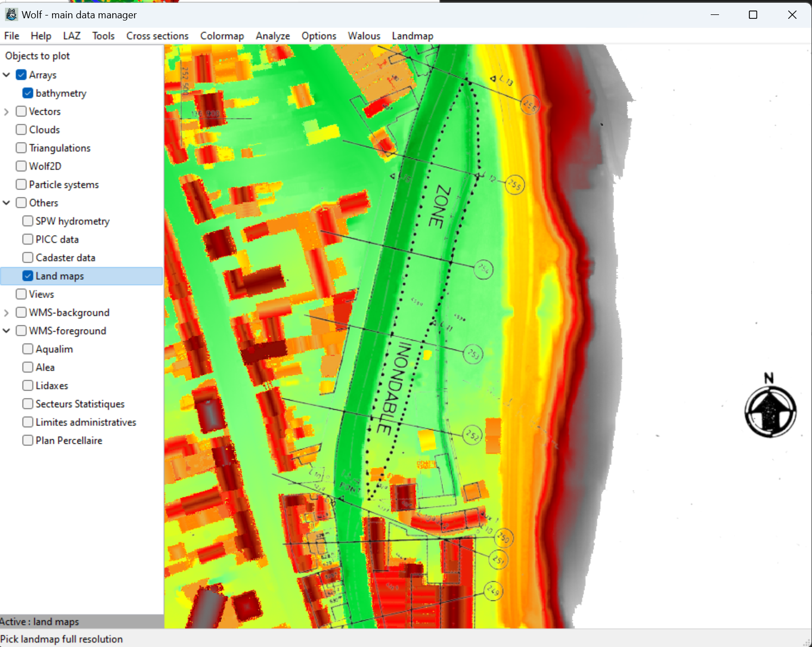The image size is (812, 647).
Task: Select the SPW hydrometry label
Action: (73, 221)
